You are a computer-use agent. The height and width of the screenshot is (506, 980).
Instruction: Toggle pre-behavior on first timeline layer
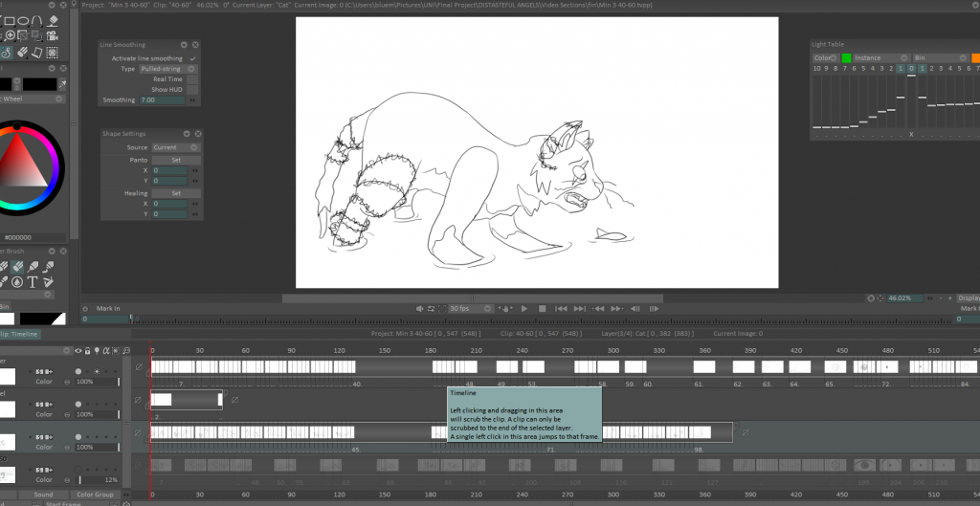pos(139,366)
